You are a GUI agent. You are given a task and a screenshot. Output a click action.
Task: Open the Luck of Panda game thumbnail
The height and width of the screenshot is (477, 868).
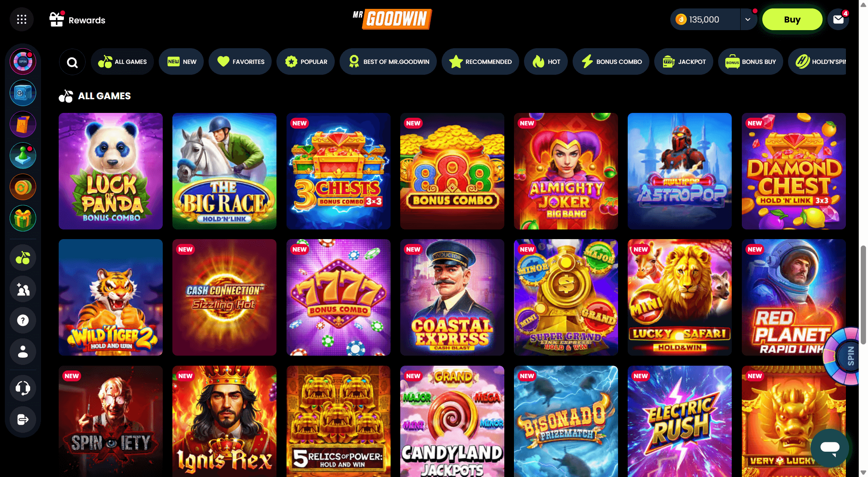click(111, 171)
